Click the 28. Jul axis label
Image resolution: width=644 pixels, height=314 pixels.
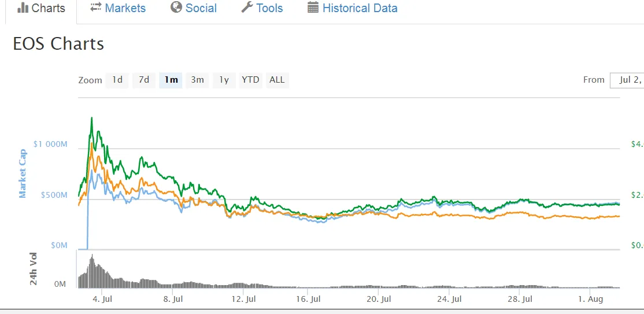[x=520, y=299]
